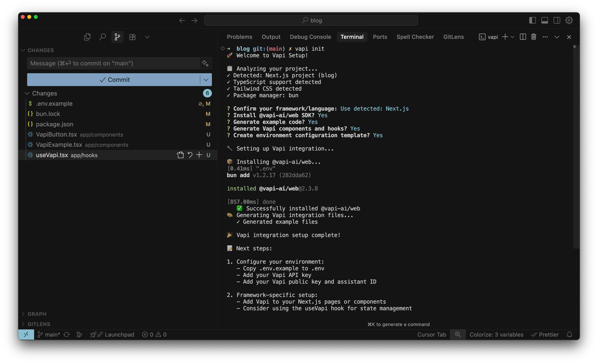Navigate back with the left arrow
This screenshot has width=598, height=364.
point(182,21)
